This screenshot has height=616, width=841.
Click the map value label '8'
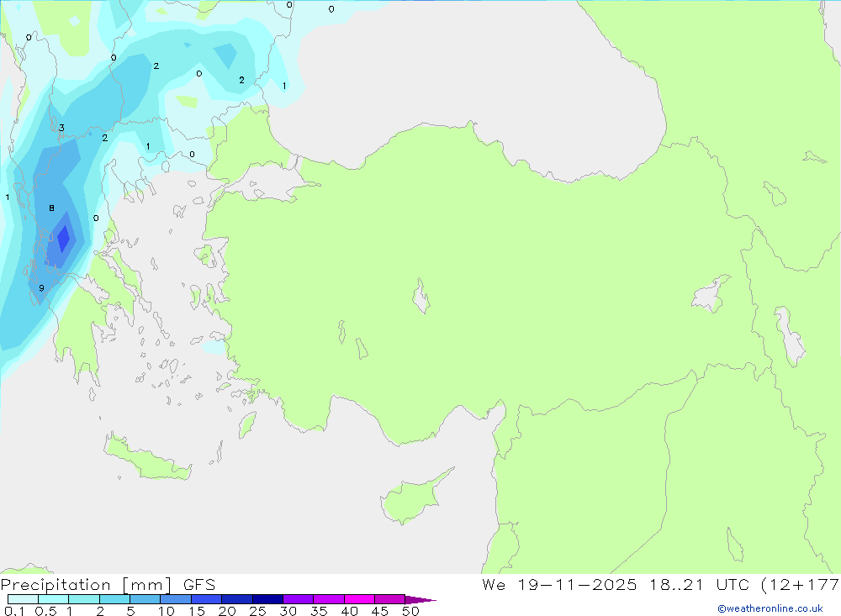[x=51, y=208]
